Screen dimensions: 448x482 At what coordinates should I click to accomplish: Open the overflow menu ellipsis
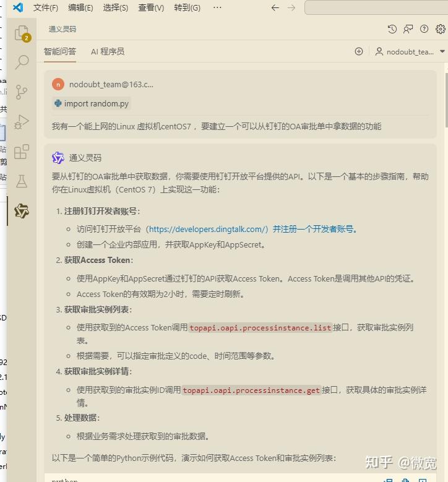(217, 7)
